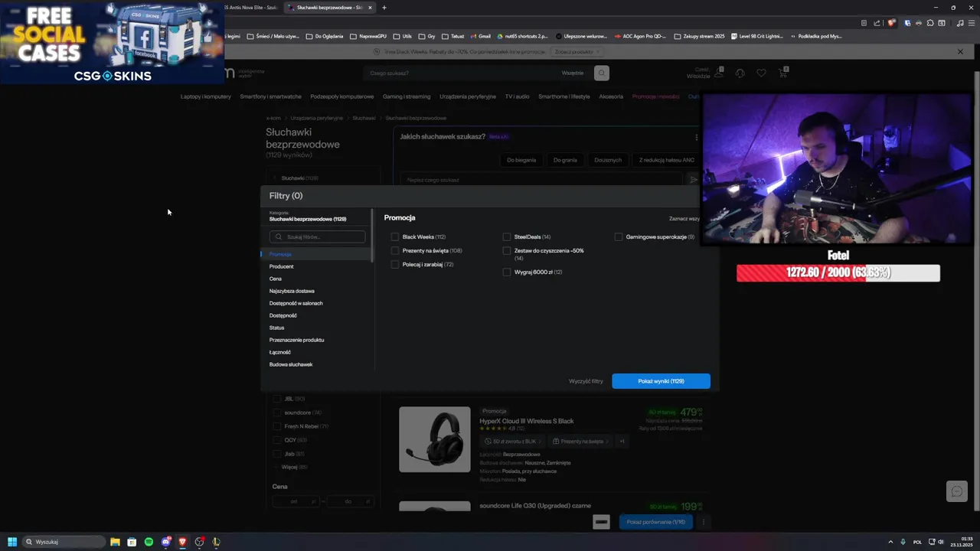Open Spotify from the taskbar
This screenshot has width=980, height=551.
[x=149, y=542]
